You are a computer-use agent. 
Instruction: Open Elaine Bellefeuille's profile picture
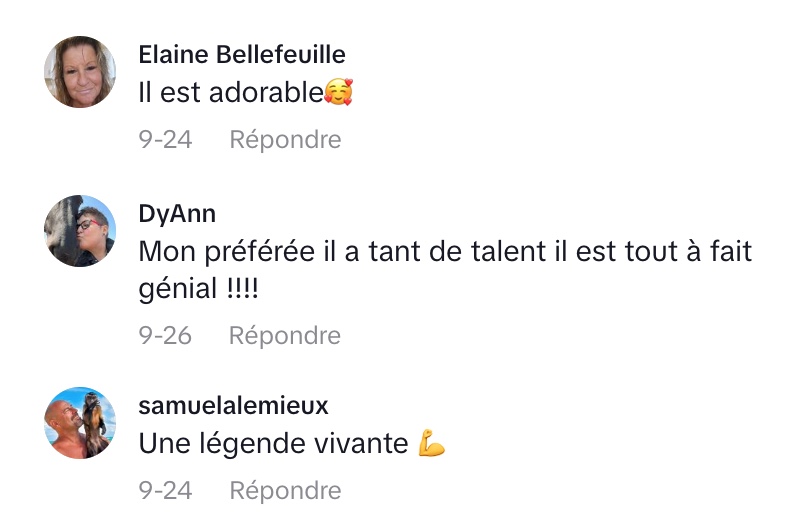pyautogui.click(x=80, y=73)
